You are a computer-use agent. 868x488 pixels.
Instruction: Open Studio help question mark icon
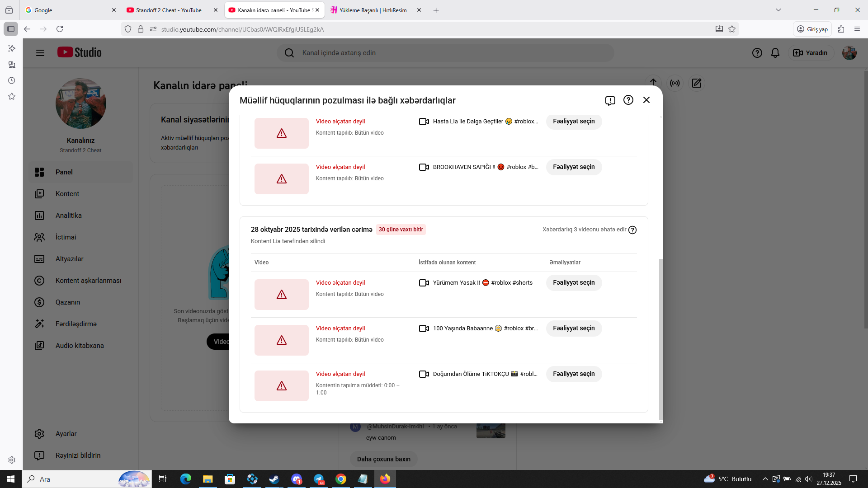(x=757, y=53)
